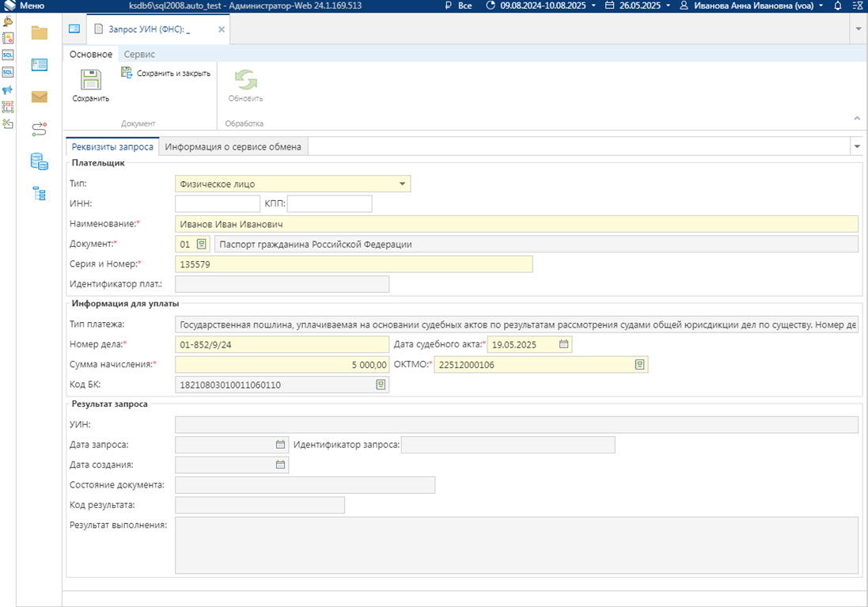Viewport: 868px width, 607px height.
Task: Click the Номер дела field
Action: click(282, 344)
